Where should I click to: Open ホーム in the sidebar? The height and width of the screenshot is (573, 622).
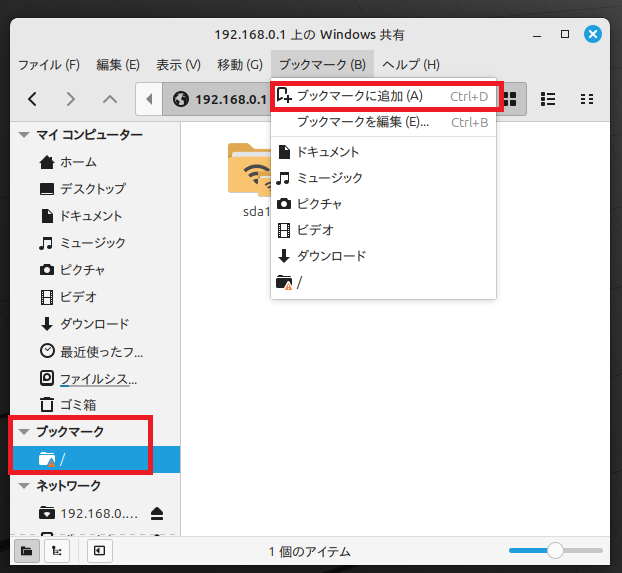77,162
